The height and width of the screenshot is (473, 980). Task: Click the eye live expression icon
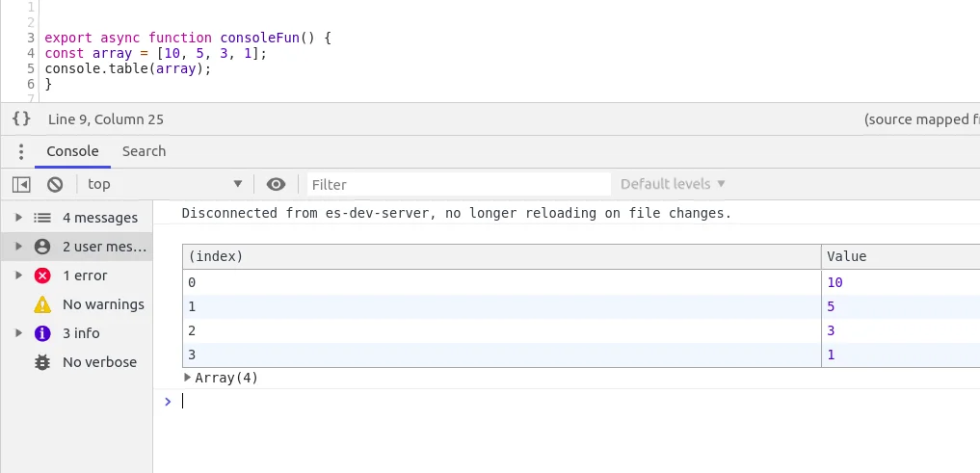pos(277,184)
